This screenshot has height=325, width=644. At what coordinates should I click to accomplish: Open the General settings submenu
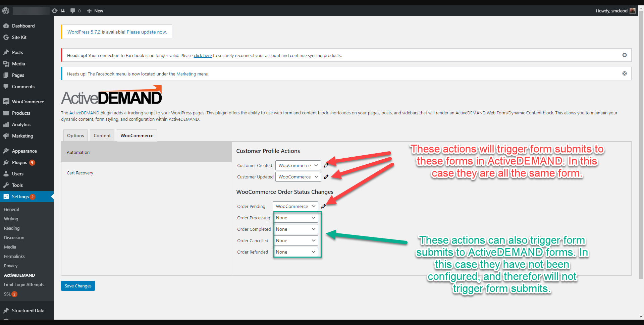[x=11, y=209]
